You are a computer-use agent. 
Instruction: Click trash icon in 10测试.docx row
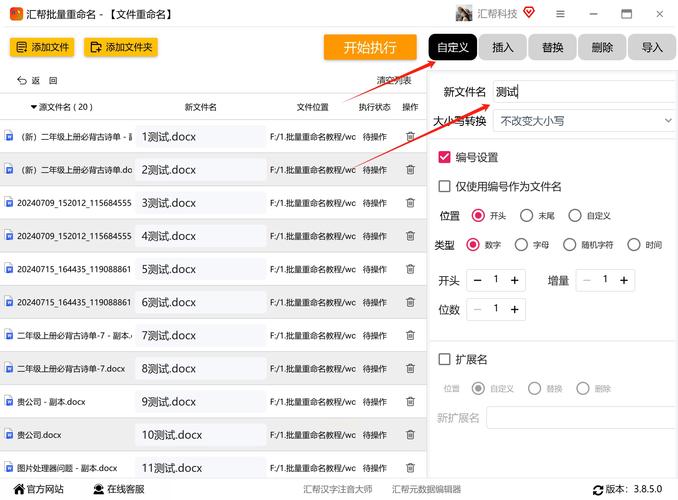410,435
